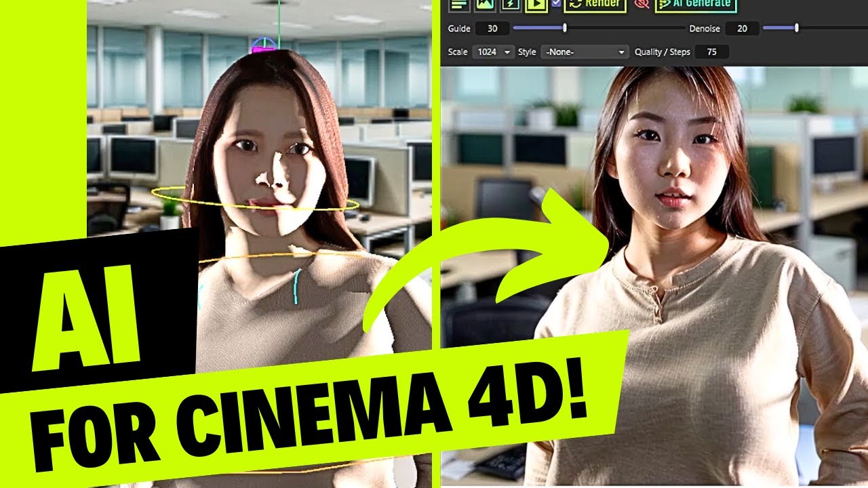Click the Denoise slider handle
Image resolution: width=868 pixels, height=488 pixels.
pyautogui.click(x=796, y=28)
